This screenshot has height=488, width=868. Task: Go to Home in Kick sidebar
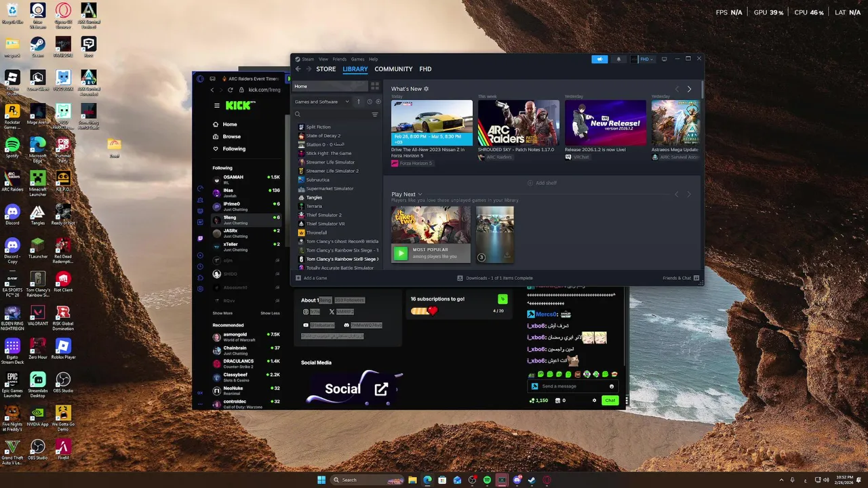pyautogui.click(x=230, y=124)
